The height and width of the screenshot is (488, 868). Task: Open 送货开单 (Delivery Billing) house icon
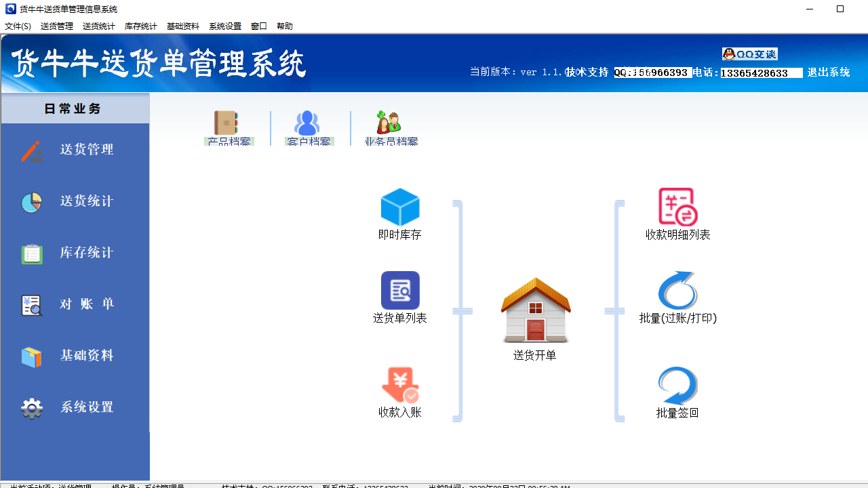(536, 313)
